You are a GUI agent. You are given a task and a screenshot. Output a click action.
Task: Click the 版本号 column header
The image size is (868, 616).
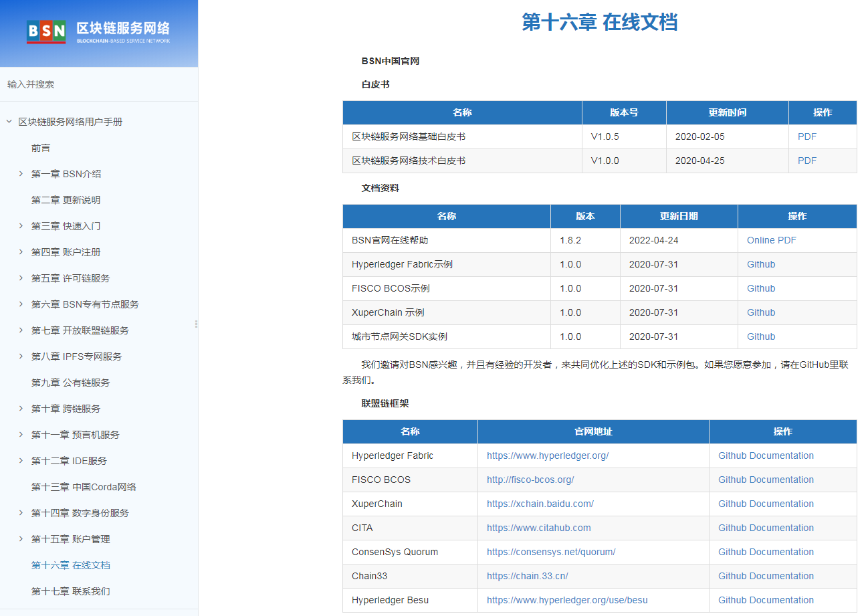pos(624,112)
